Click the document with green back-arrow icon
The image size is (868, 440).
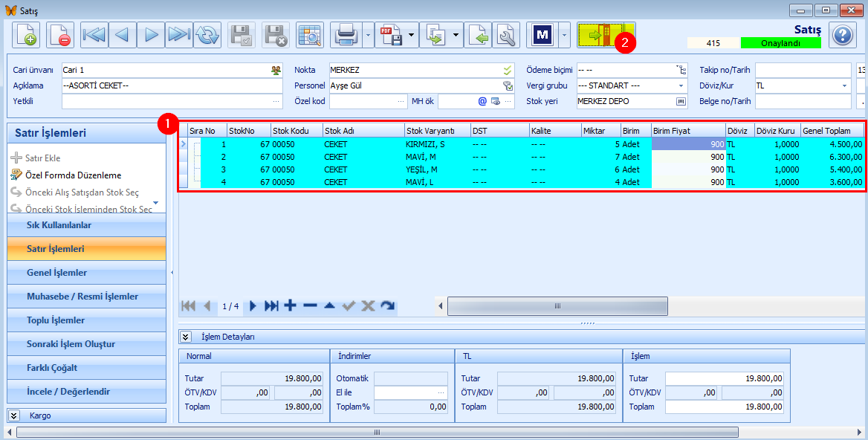click(x=477, y=36)
